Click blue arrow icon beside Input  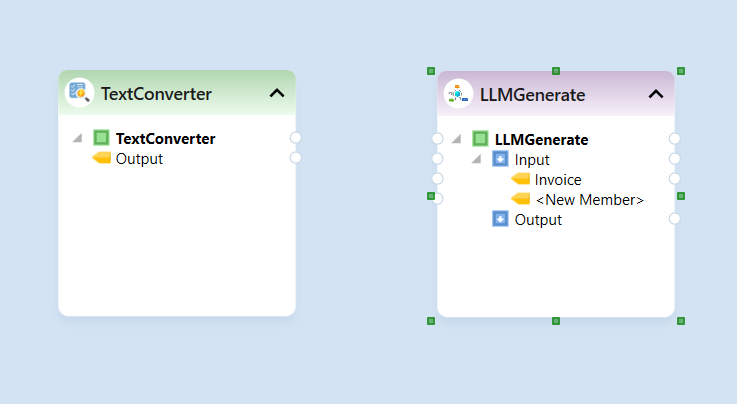click(500, 159)
